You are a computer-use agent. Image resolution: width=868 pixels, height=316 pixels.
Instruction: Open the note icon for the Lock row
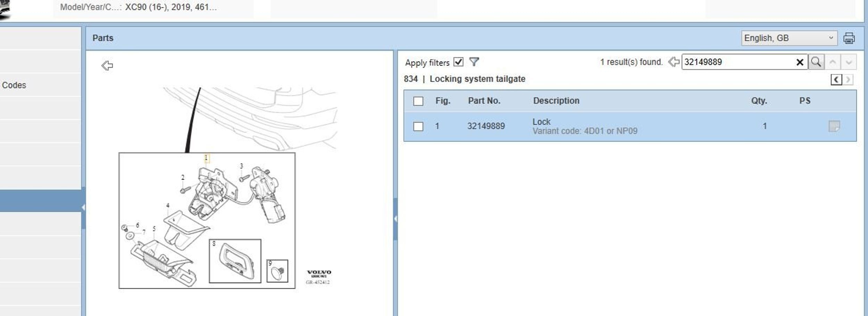pos(834,126)
